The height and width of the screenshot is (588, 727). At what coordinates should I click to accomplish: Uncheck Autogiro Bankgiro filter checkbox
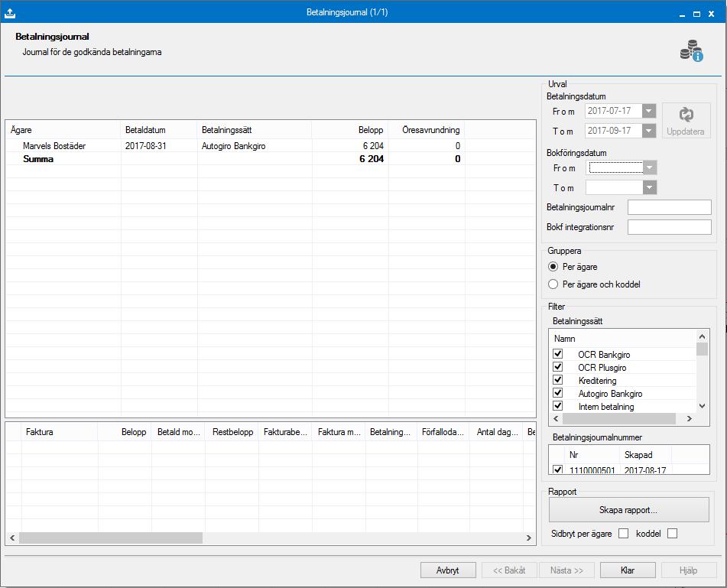pos(558,393)
